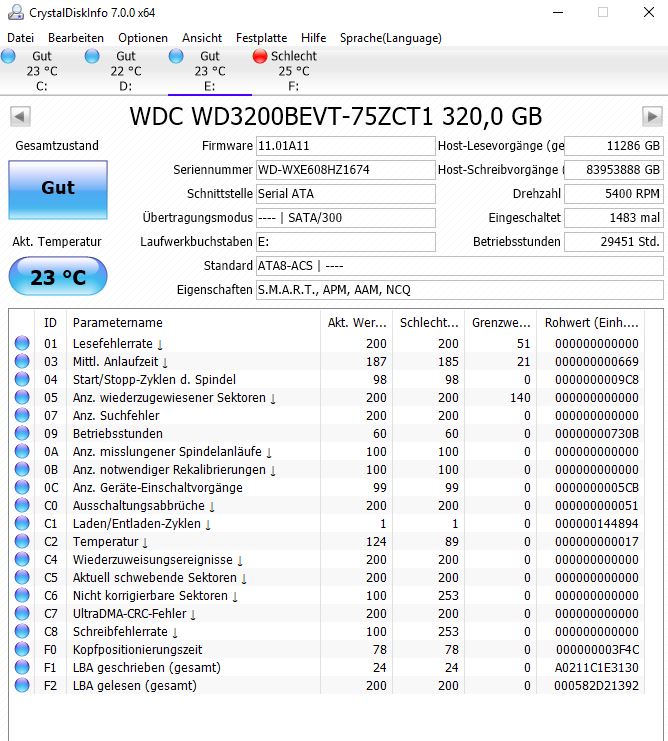Close the CrystalDiskInfo window
The width and height of the screenshot is (668, 741).
pos(649,12)
